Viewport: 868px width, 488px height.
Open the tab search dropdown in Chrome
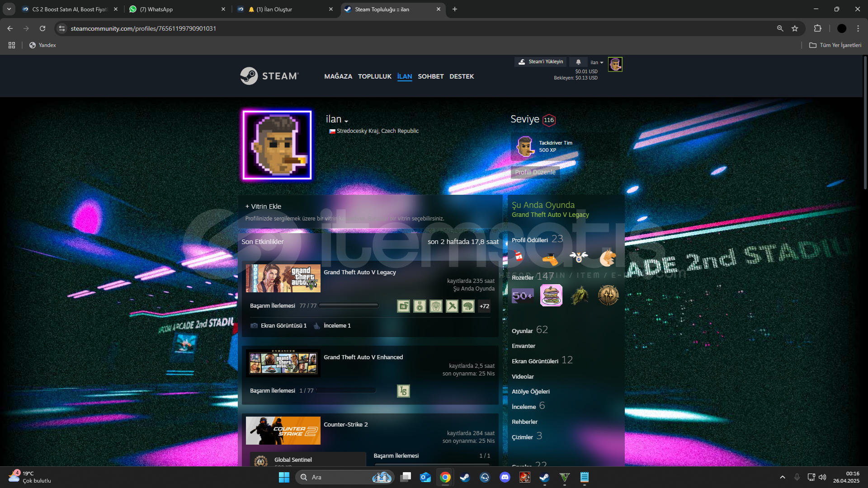tap(9, 9)
